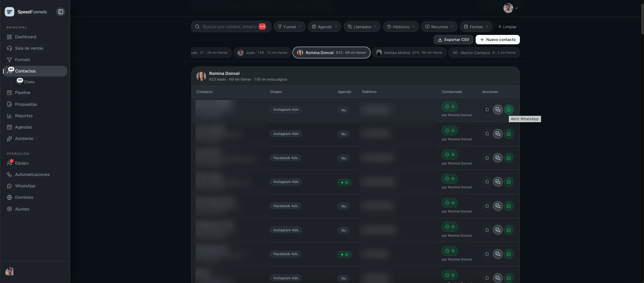Viewport: 644px width, 283px height.
Task: Click the Equipo people icon
Action: click(x=9, y=163)
